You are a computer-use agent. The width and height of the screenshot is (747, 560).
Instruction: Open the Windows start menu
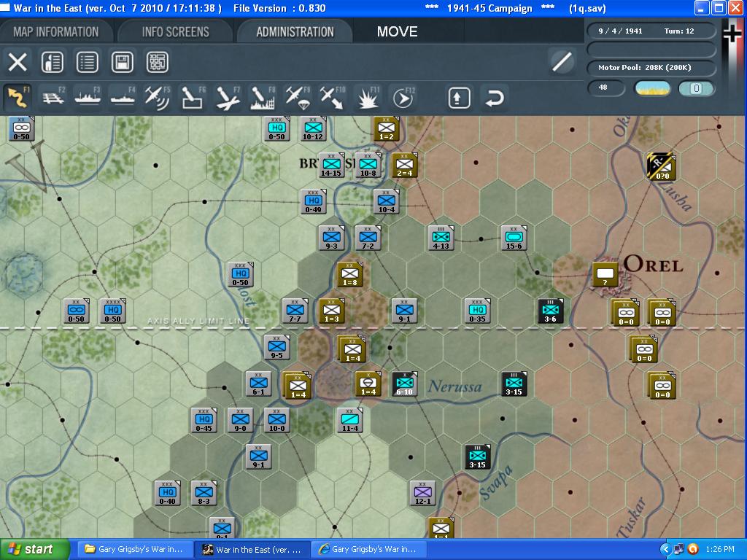34,549
